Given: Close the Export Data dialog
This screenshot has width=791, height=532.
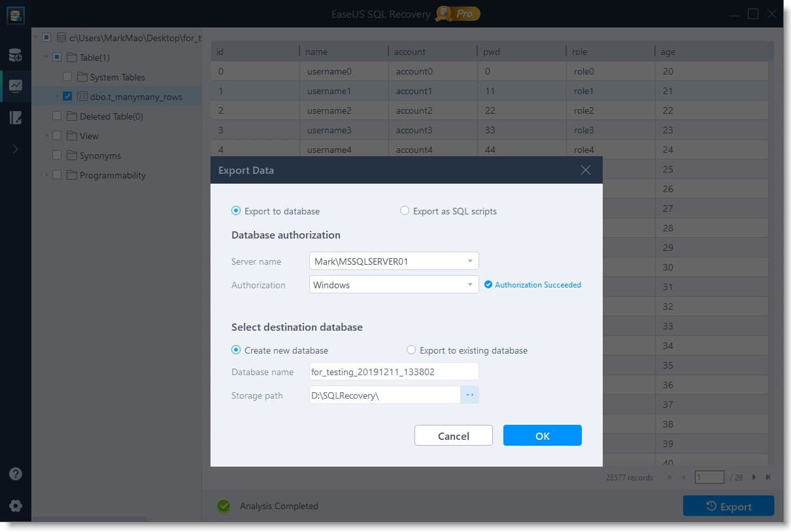Looking at the screenshot, I should [x=585, y=170].
